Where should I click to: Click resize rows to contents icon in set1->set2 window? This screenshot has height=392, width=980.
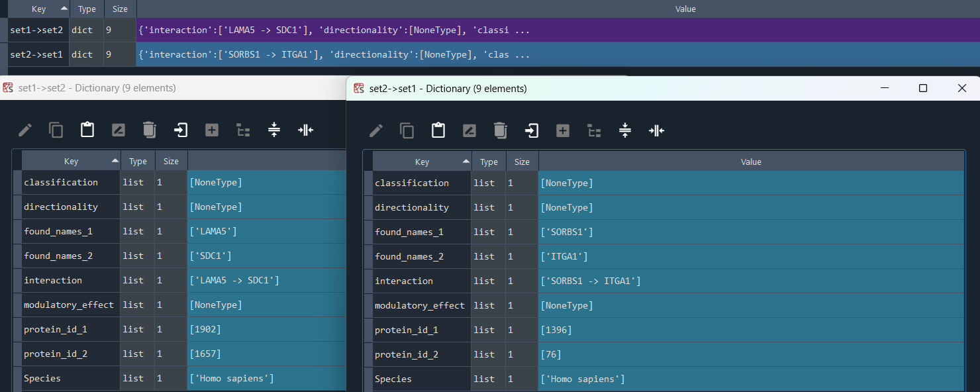point(274,130)
